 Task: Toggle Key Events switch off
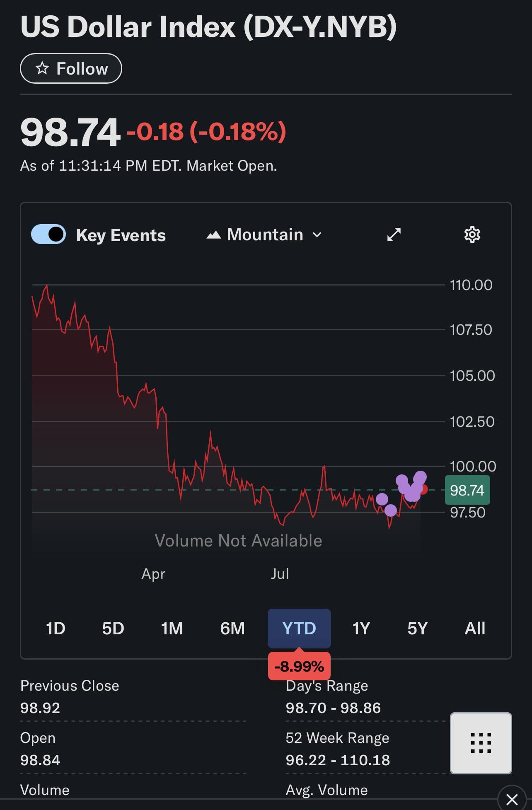tap(48, 235)
